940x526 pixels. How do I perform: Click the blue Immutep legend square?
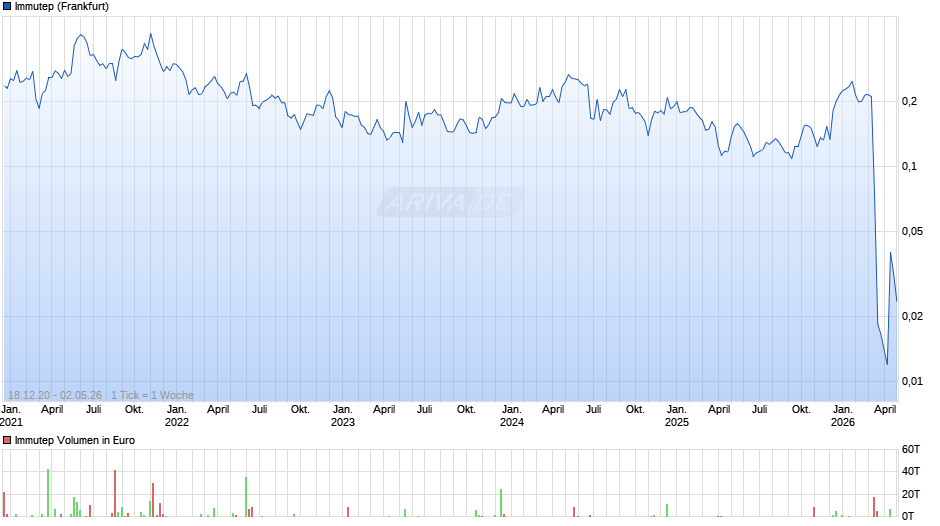(x=7, y=7)
